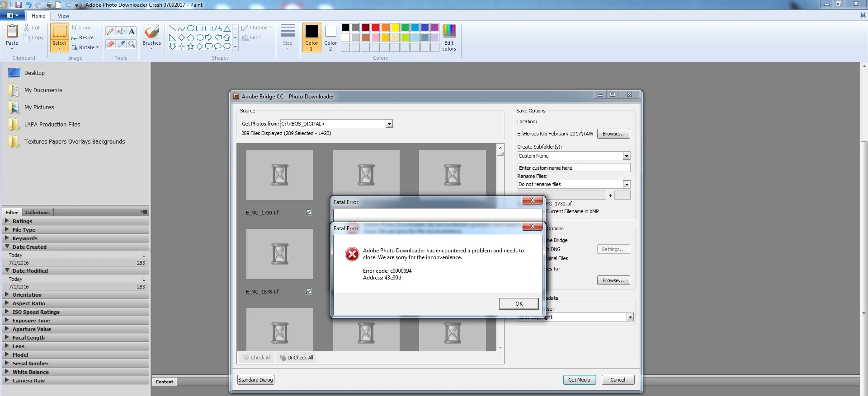Click the Standard Dialog button
Viewport: 868px width, 396px height.
click(x=255, y=380)
